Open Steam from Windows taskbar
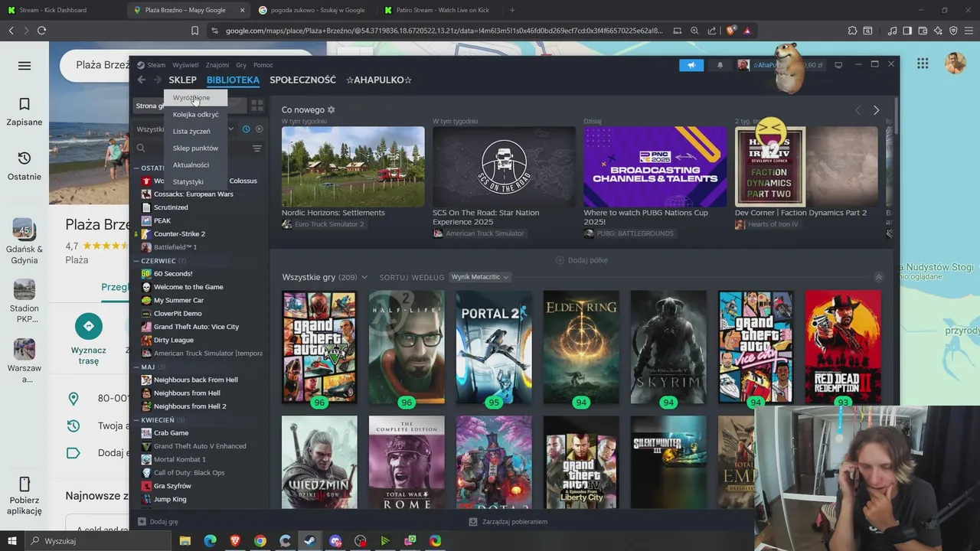The width and height of the screenshot is (980, 551). coord(309,541)
